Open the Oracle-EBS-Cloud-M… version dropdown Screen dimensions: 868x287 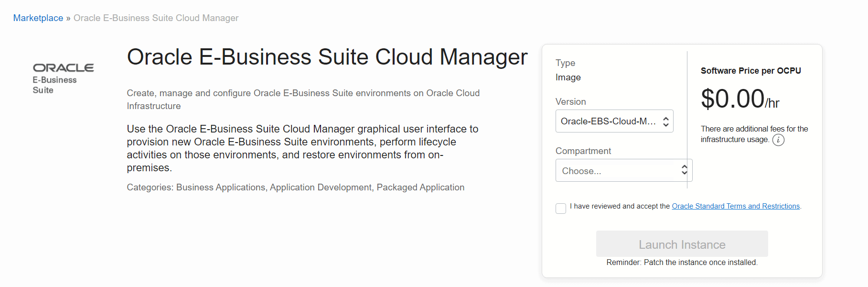pyautogui.click(x=608, y=121)
